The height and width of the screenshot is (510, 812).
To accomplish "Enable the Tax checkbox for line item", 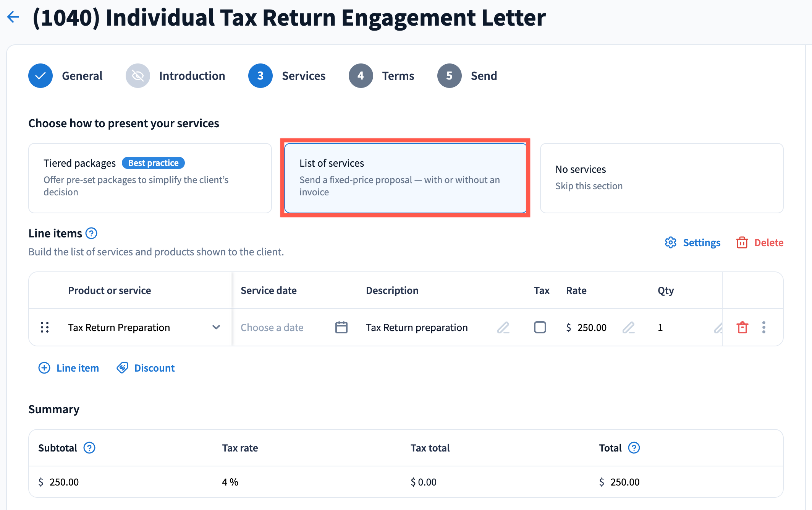I will [x=540, y=327].
